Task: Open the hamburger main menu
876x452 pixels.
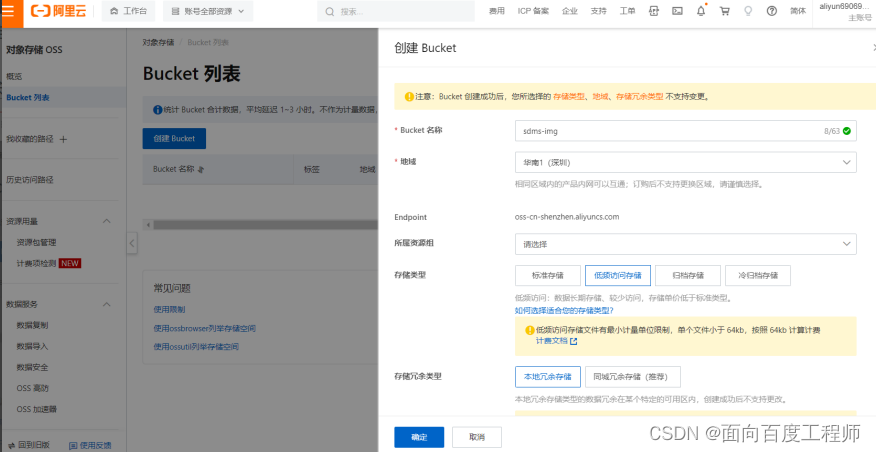Action: (9, 11)
